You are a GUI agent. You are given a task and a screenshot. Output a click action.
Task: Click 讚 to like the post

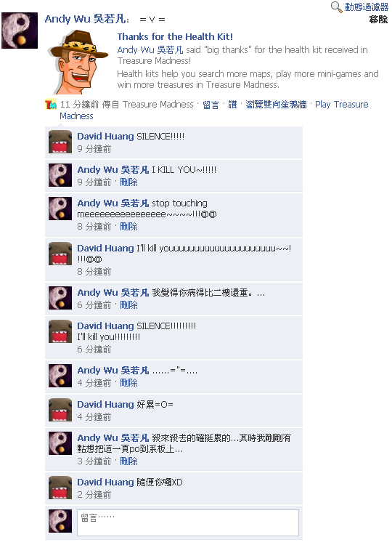point(232,105)
